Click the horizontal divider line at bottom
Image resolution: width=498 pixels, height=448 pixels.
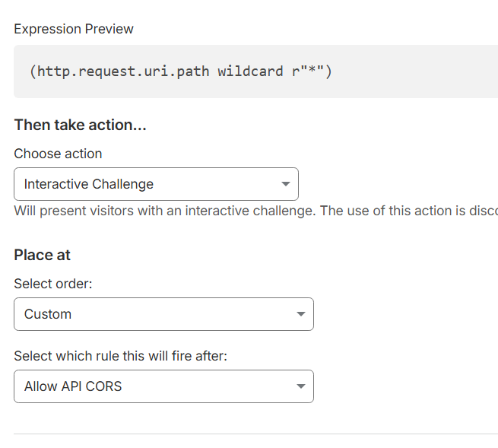click(x=255, y=434)
